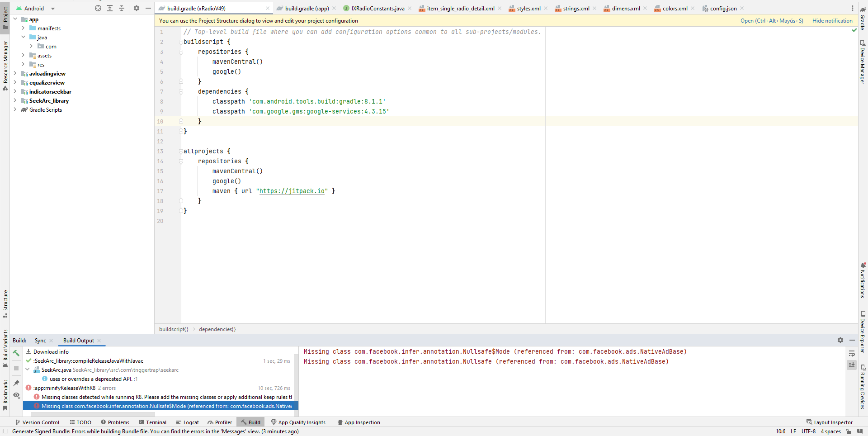
Task: Open Project panel settings gear
Action: [137, 8]
